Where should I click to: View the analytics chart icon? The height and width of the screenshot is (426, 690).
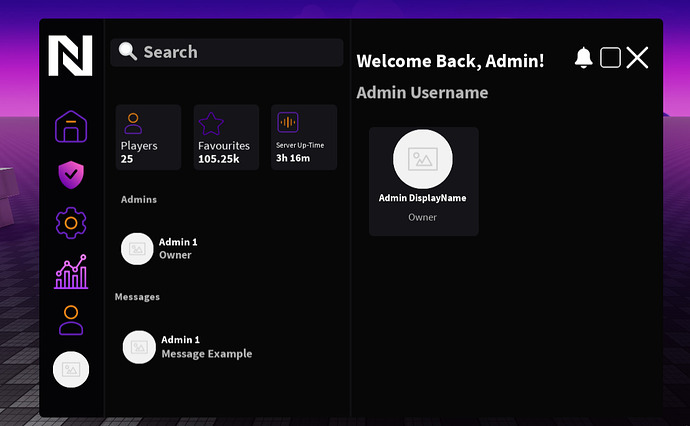pos(71,272)
